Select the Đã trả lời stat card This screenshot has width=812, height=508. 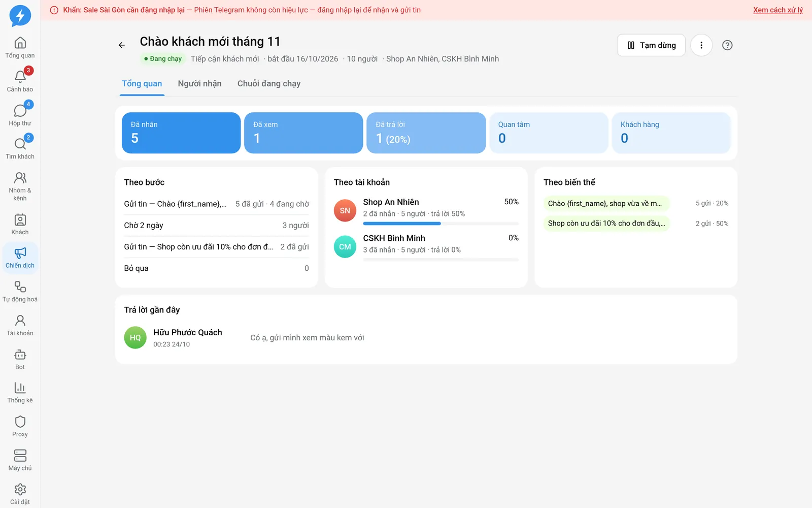pyautogui.click(x=426, y=133)
